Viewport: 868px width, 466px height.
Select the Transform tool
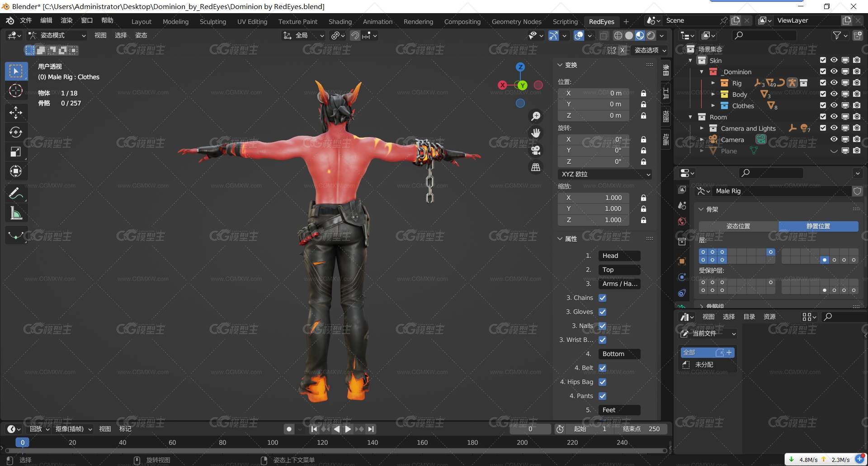click(x=16, y=171)
